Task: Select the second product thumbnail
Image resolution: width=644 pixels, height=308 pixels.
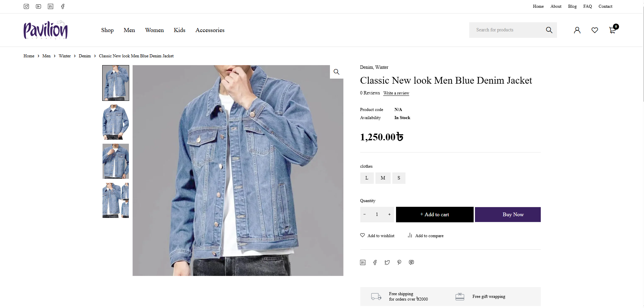Action: (x=115, y=122)
